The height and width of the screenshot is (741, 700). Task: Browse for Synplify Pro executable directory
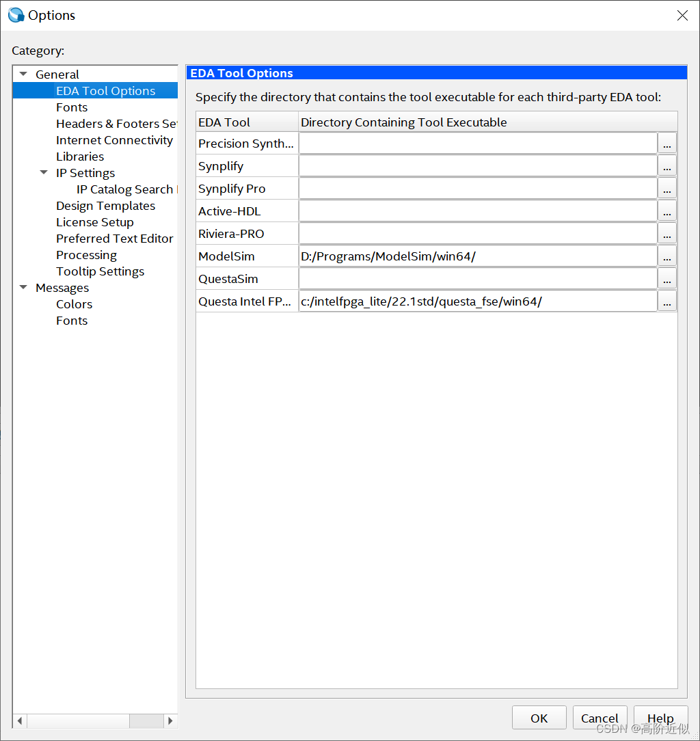click(x=667, y=188)
